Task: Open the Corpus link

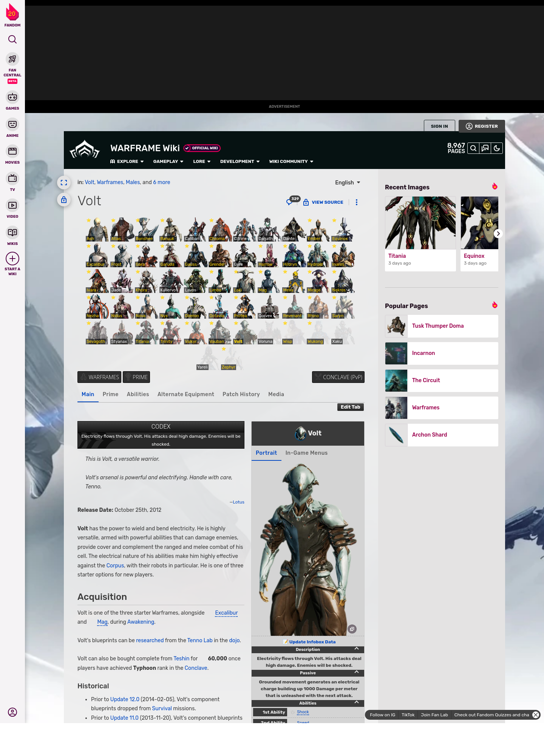Action: [x=115, y=565]
